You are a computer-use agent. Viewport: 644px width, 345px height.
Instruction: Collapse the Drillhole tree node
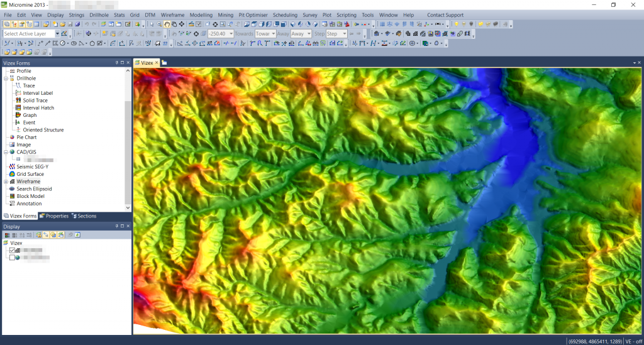(5, 79)
